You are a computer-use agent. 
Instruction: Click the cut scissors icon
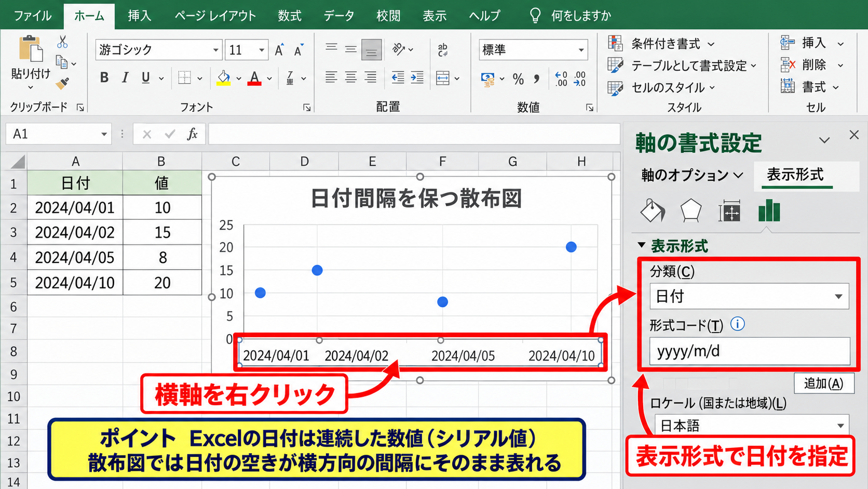(62, 42)
